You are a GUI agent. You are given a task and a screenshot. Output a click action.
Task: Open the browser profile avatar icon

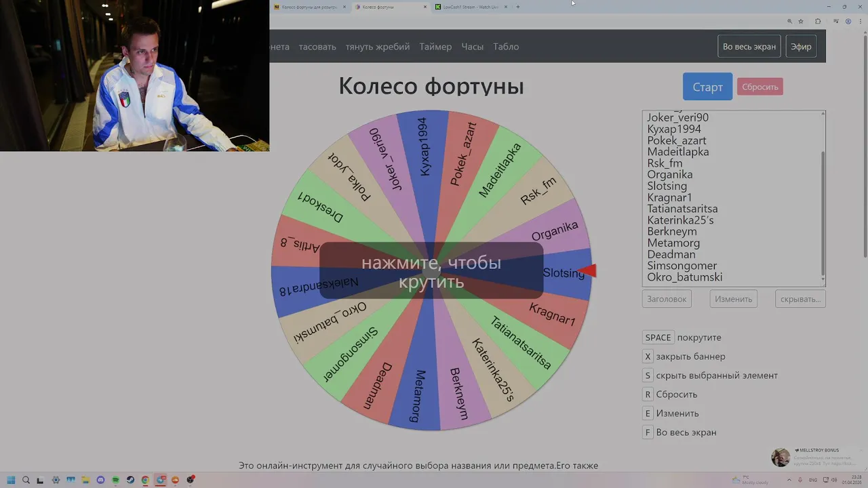[x=848, y=21]
